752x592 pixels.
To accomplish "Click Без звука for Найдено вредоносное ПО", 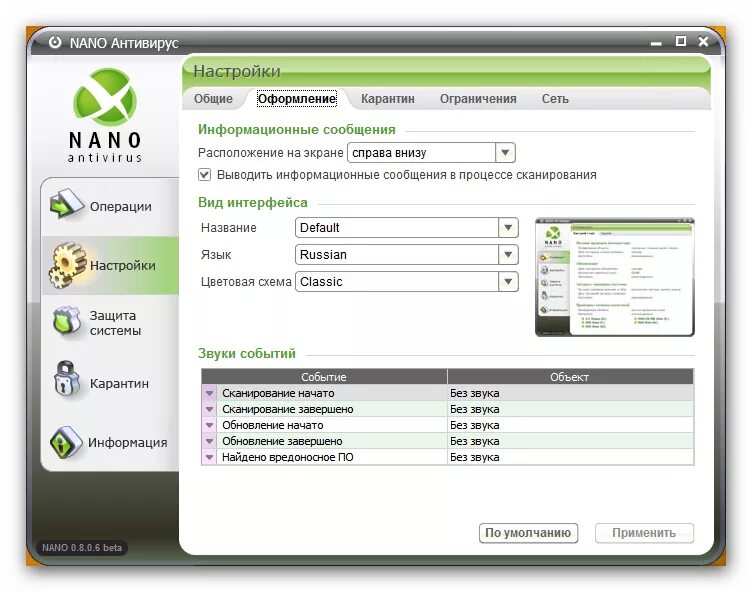I will point(474,457).
